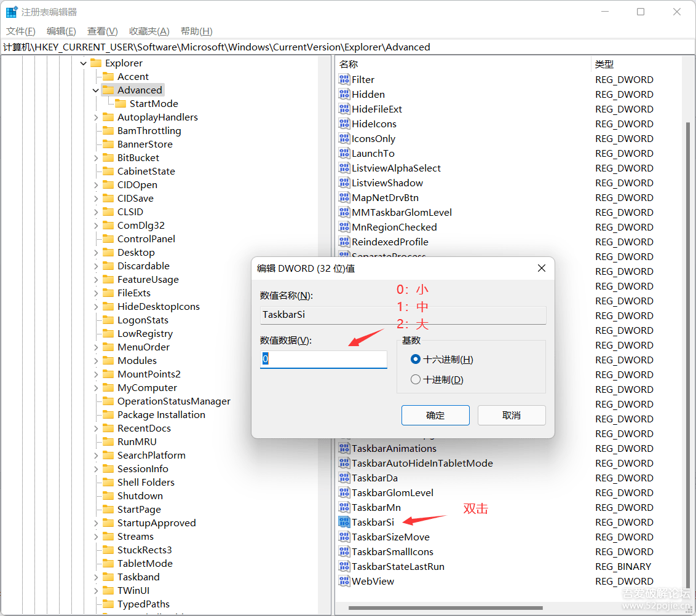Click the Hidden value icon
This screenshot has width=696, height=616.
(x=344, y=94)
